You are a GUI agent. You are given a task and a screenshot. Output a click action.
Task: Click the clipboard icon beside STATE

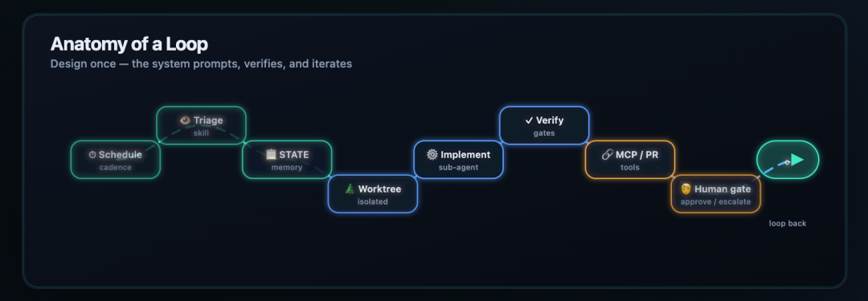271,154
